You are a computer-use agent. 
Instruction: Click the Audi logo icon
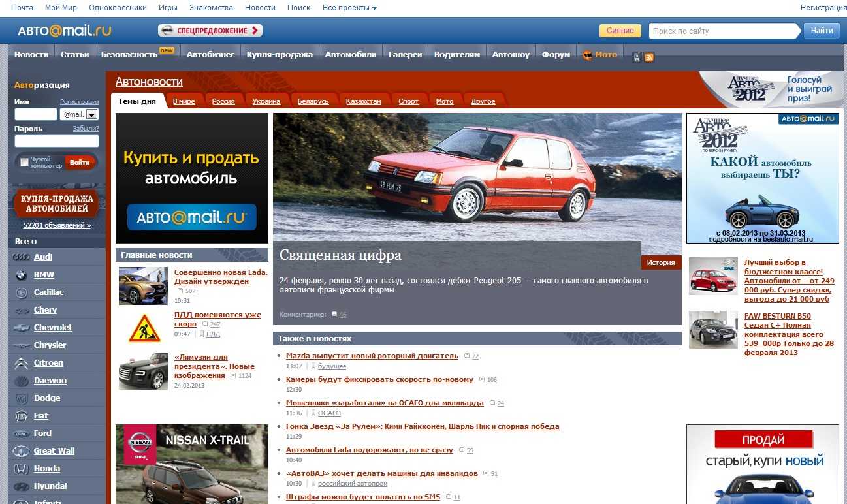pyautogui.click(x=22, y=257)
